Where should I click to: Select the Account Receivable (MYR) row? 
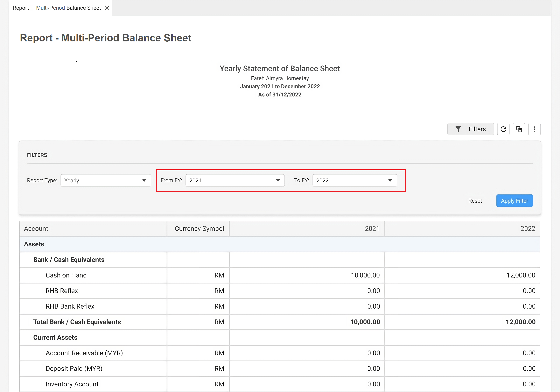[280, 353]
